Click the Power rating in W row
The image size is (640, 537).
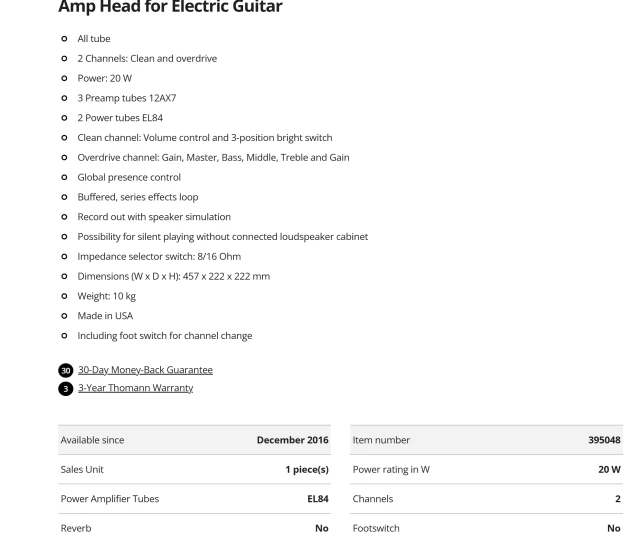(487, 469)
